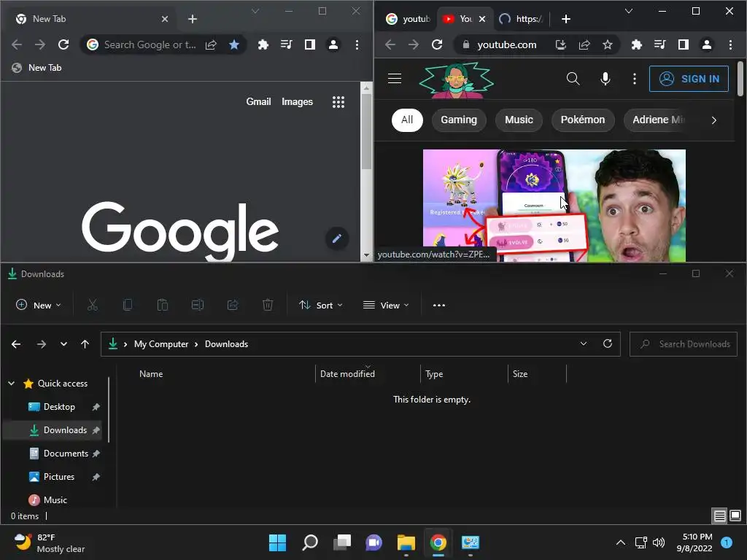Open the New dropdown in File Explorer
The width and height of the screenshot is (747, 560).
click(x=39, y=306)
